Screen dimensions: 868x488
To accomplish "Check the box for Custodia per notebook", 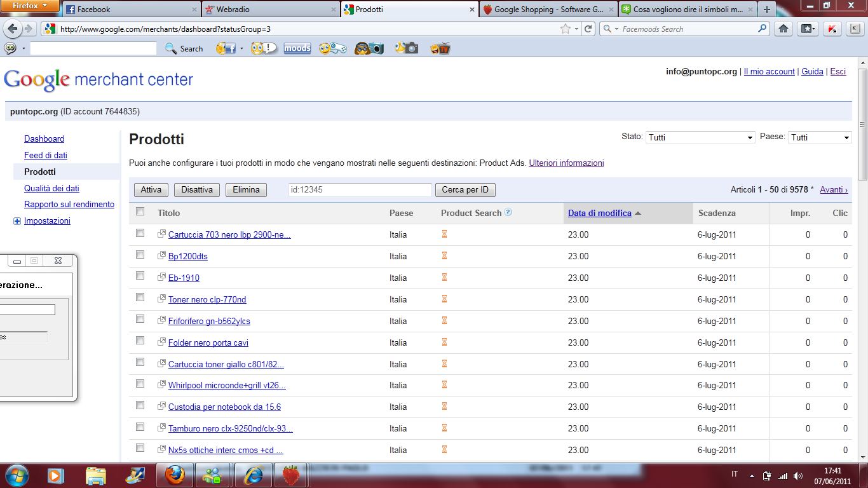I will (x=140, y=405).
